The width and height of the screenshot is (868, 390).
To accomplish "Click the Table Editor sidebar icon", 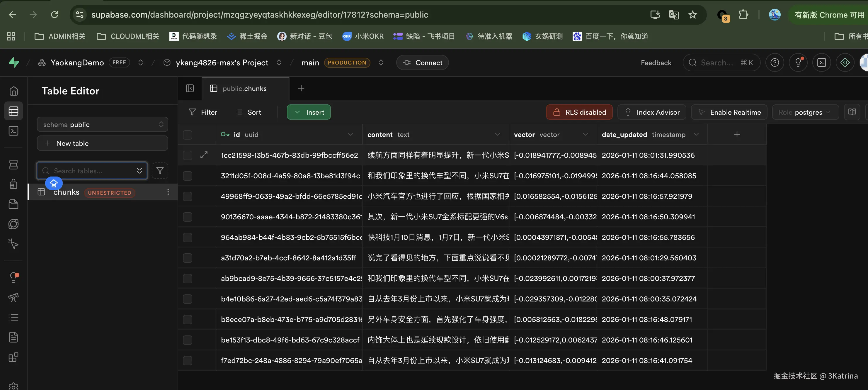I will (13, 111).
